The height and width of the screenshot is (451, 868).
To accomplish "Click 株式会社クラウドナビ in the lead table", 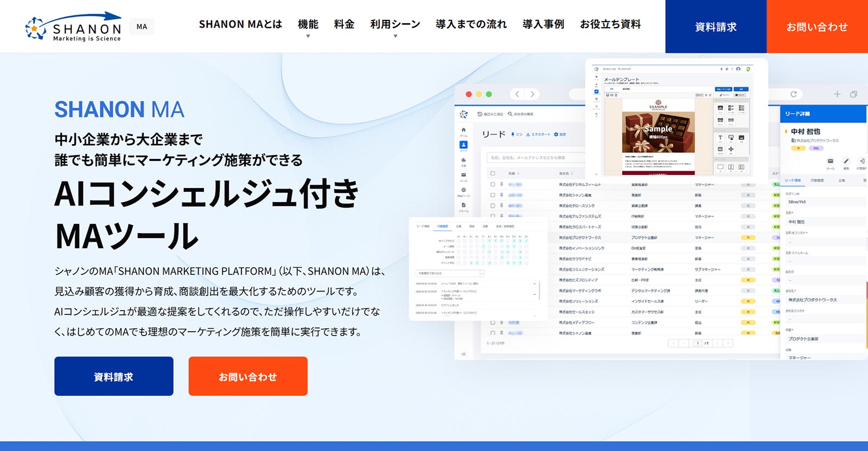I will coord(575,259).
